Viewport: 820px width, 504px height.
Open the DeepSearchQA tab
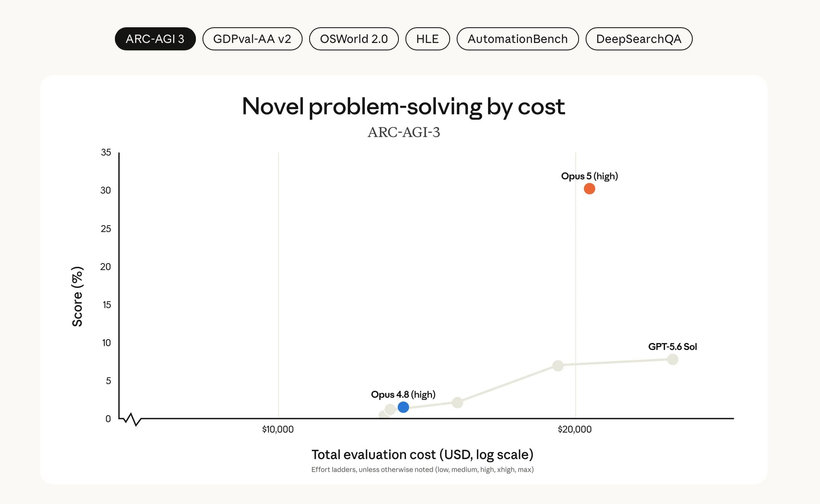[639, 39]
